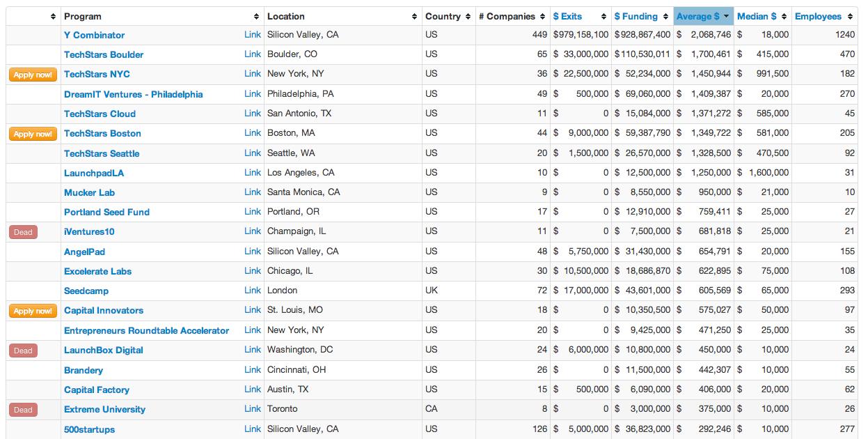Sort table by Program column arrows
Screen dimensions: 868x439
click(x=257, y=17)
